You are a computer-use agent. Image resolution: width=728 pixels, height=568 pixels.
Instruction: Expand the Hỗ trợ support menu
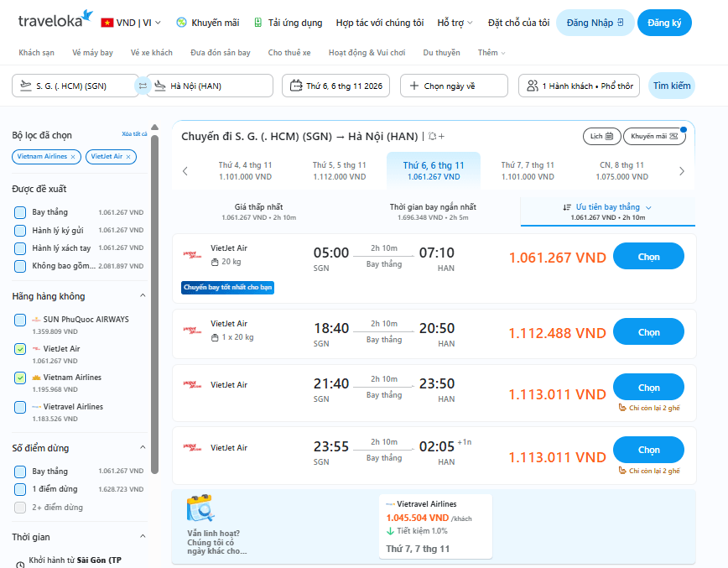pyautogui.click(x=455, y=23)
